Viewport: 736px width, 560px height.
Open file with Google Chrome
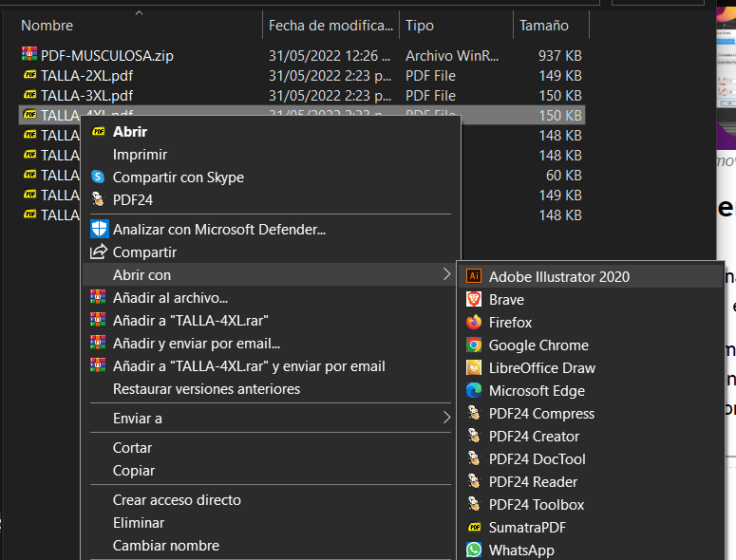coord(590,345)
